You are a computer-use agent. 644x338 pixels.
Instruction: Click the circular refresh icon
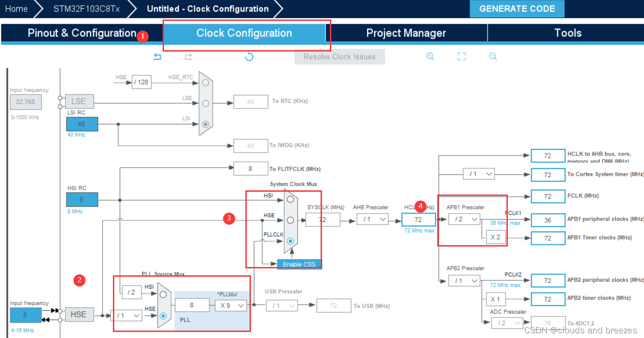(249, 57)
